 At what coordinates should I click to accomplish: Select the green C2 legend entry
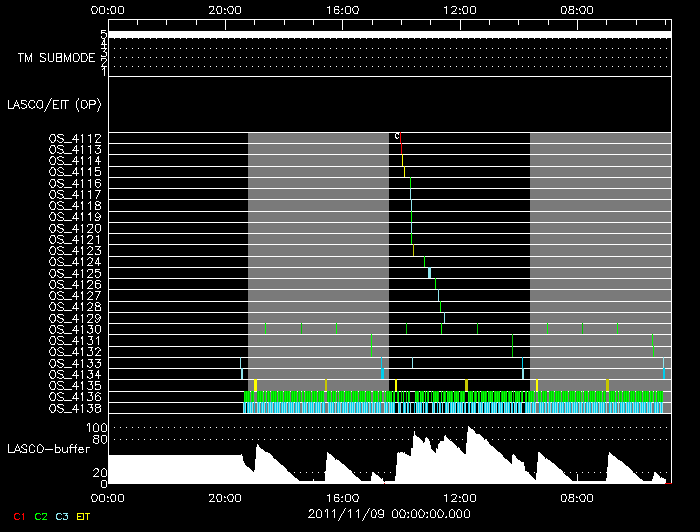pyautogui.click(x=41, y=516)
